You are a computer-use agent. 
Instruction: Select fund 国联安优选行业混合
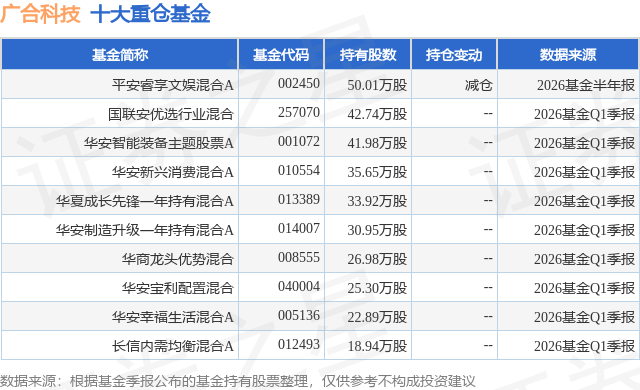171,114
